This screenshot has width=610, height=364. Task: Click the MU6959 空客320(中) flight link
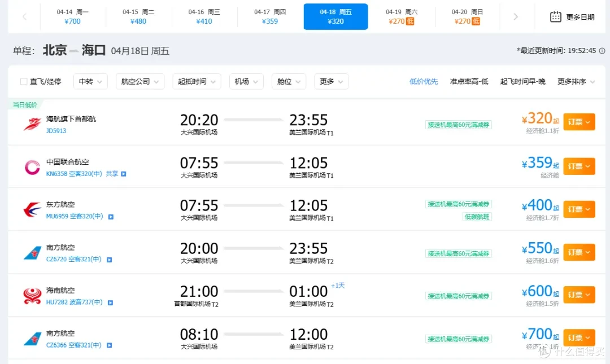[x=75, y=216]
